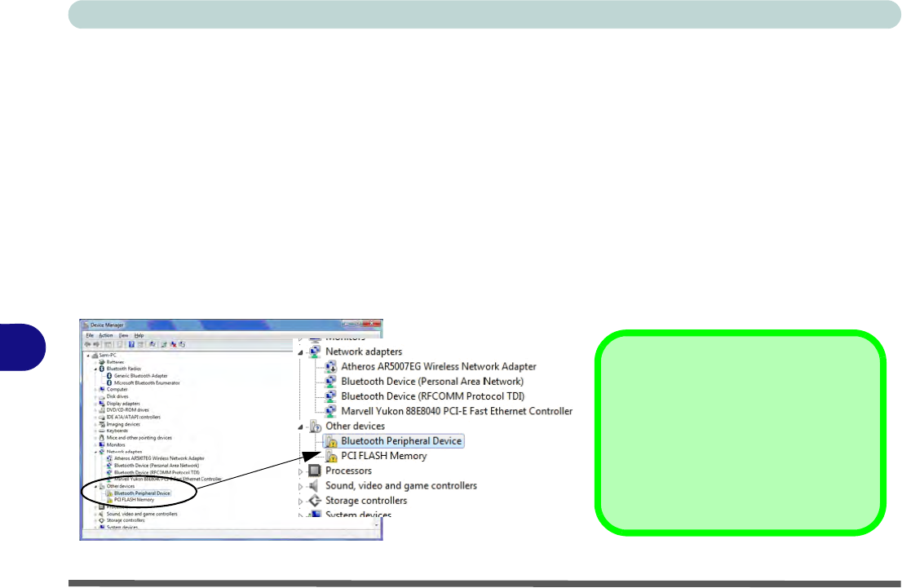This screenshot has width=902, height=588.
Task: Click the Atheros AR5007EG adapter icon in enlarged view
Action: (331, 366)
